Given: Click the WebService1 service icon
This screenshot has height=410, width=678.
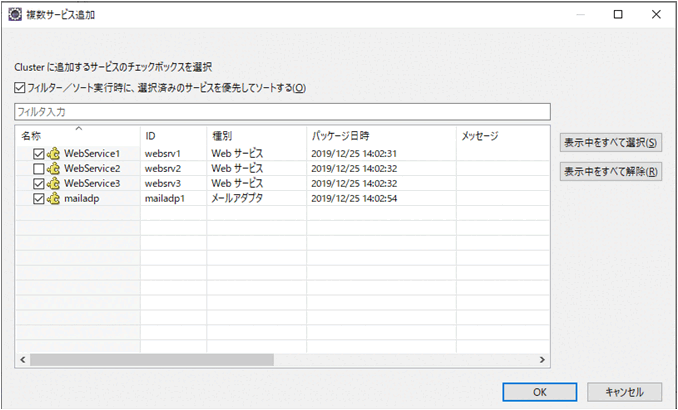Looking at the screenshot, I should pos(53,154).
